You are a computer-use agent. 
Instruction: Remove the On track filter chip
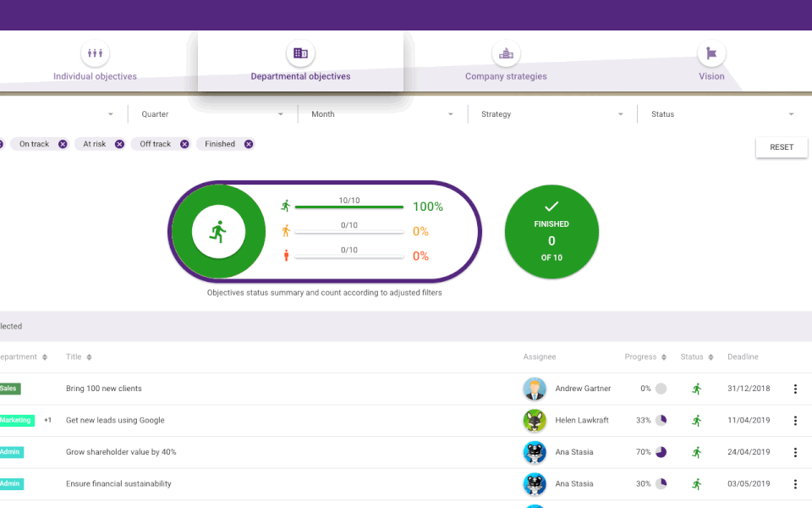[63, 144]
